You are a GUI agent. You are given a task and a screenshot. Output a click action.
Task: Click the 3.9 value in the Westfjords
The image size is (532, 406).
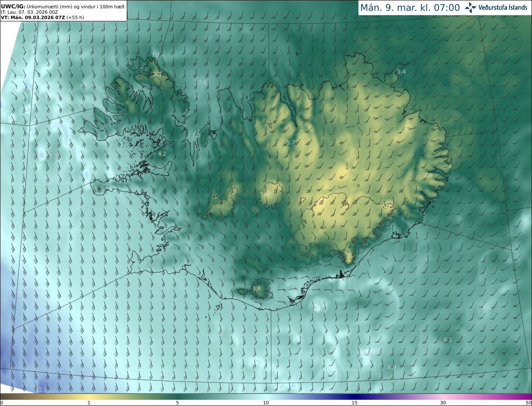point(157,74)
